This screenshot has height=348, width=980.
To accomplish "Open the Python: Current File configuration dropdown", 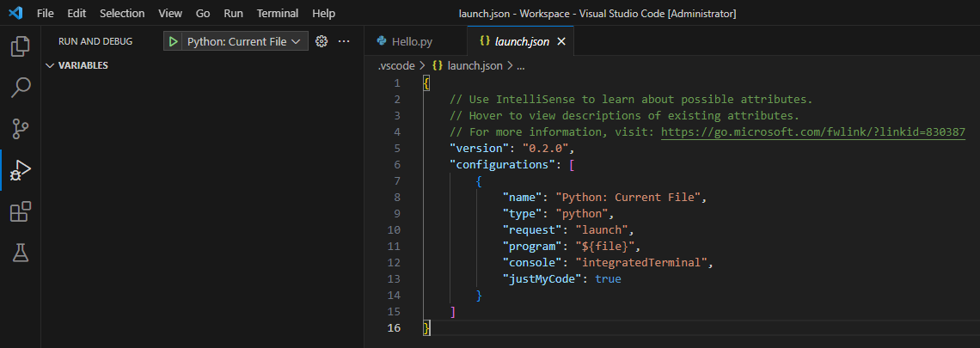I will (x=244, y=42).
